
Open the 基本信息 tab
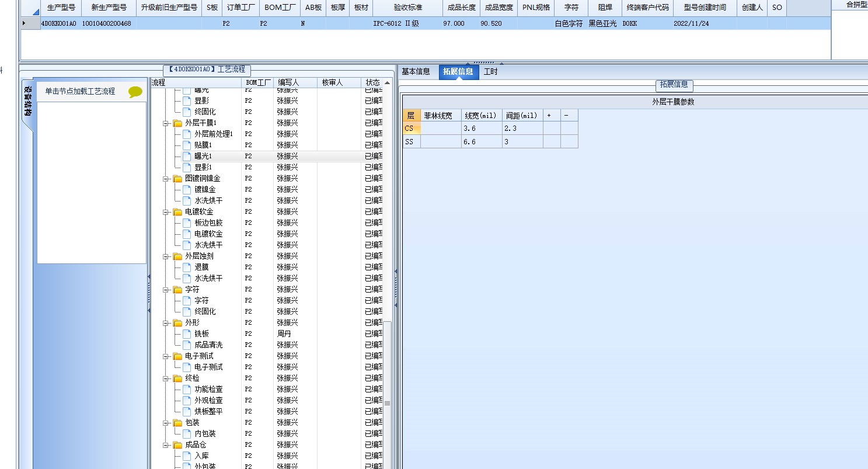pos(416,72)
